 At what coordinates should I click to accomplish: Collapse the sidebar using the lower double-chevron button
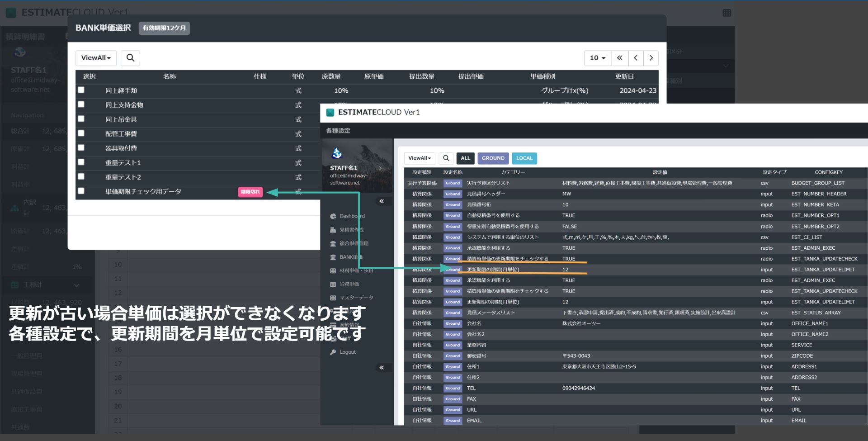click(x=382, y=368)
